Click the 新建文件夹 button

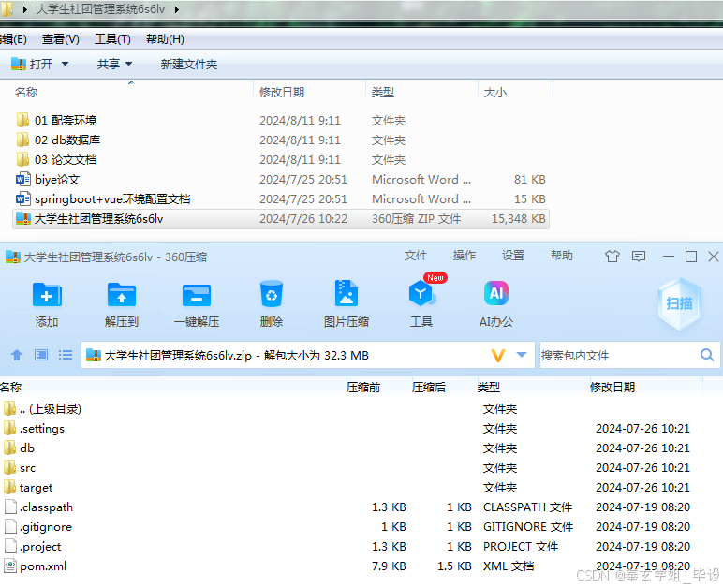click(x=188, y=64)
